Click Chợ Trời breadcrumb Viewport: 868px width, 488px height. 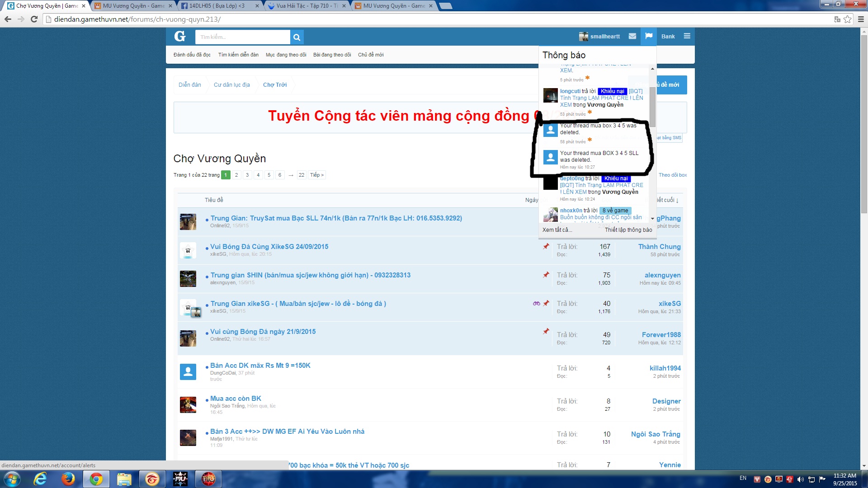(x=275, y=84)
